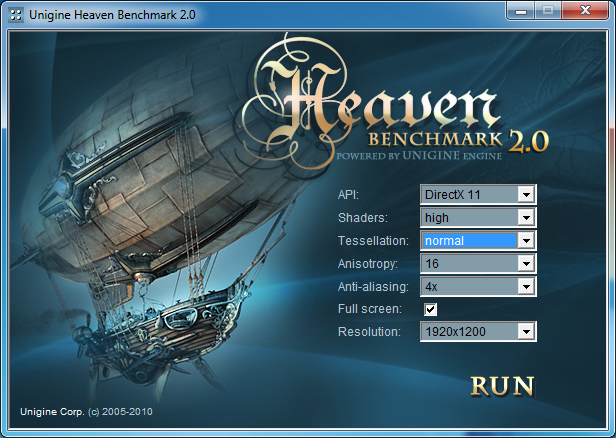Expand the Tessellation dropdown set to normal
The height and width of the screenshot is (438, 616).
point(478,240)
